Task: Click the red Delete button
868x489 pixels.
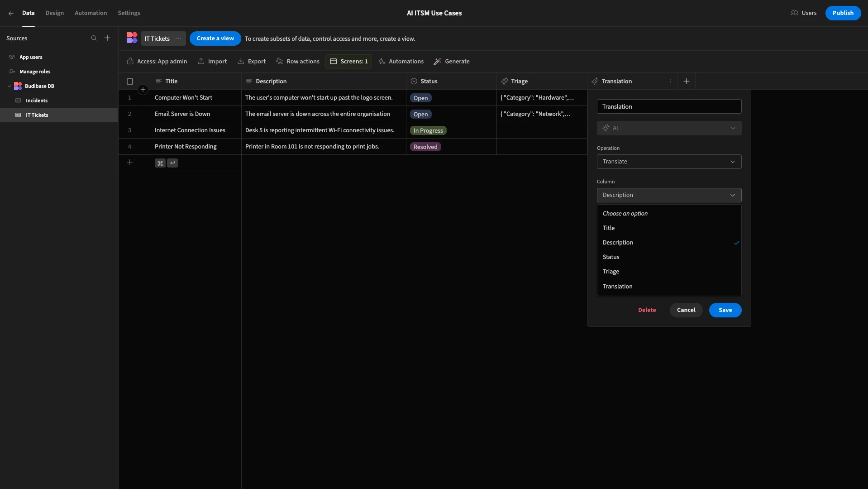Action: (x=647, y=310)
